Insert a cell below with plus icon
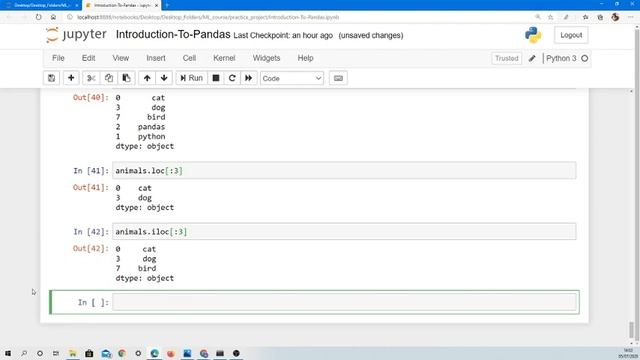This screenshot has height=360, width=640. coord(71,78)
